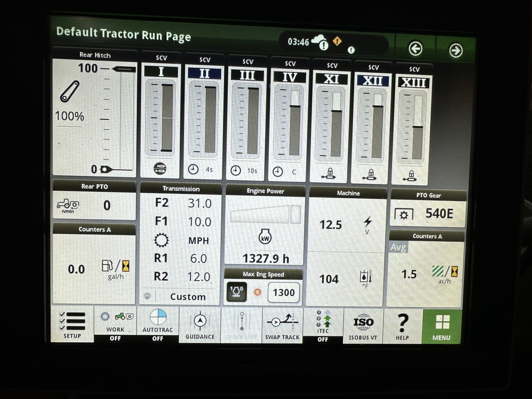Image resolution: width=532 pixels, height=399 pixels.
Task: Select the Swap Track shortcut
Action: 282,326
